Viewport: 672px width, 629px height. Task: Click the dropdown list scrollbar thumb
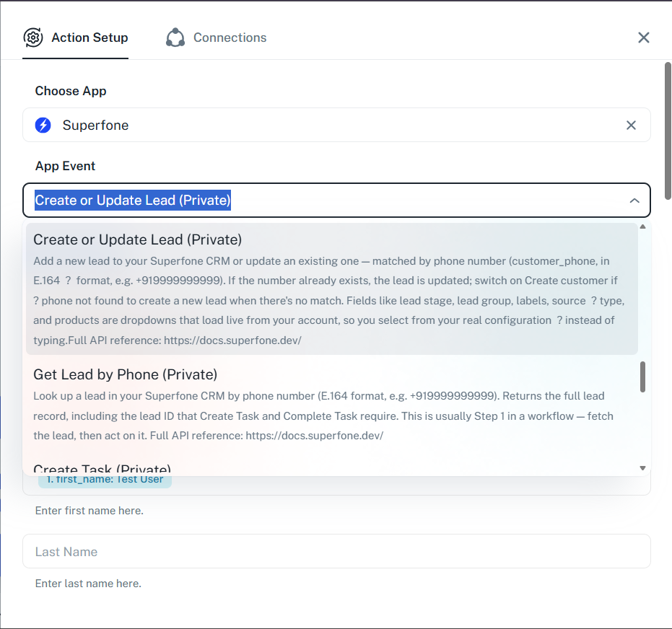[x=642, y=377]
